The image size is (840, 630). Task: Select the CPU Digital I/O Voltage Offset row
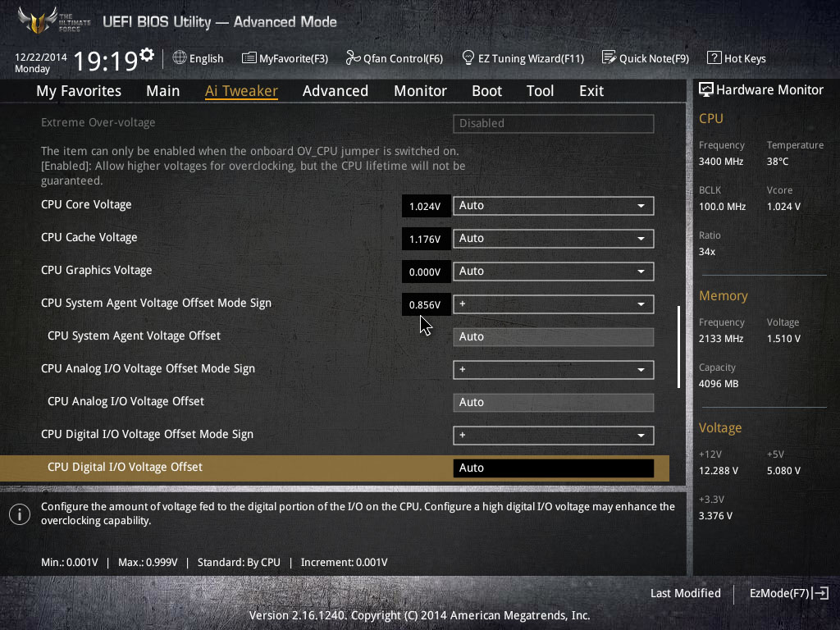point(335,468)
